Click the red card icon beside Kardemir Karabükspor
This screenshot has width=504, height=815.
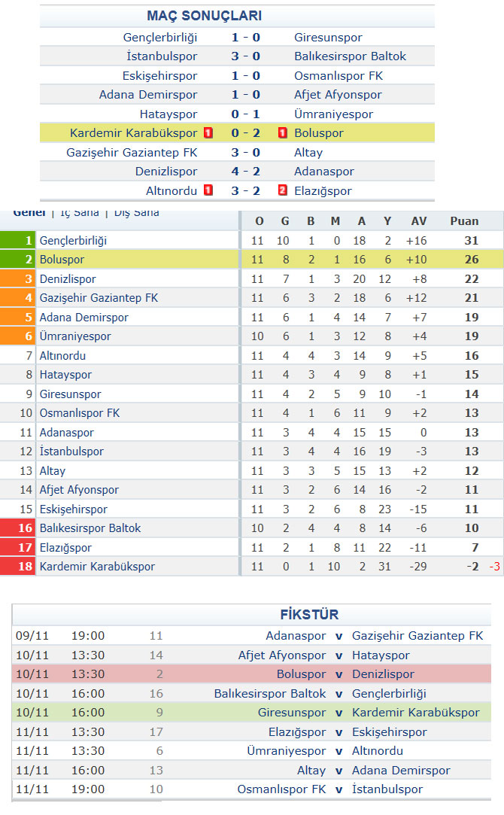208,133
